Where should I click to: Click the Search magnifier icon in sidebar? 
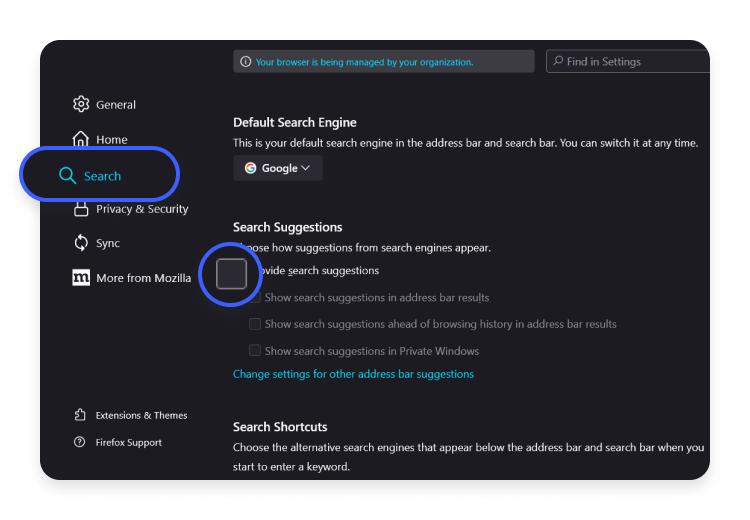[x=67, y=175]
